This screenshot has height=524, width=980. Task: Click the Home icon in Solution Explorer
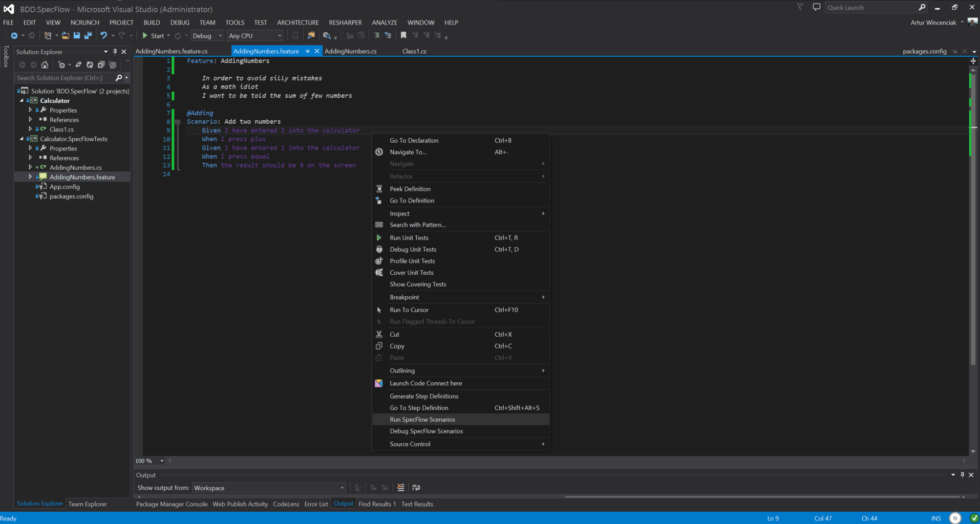[x=45, y=65]
